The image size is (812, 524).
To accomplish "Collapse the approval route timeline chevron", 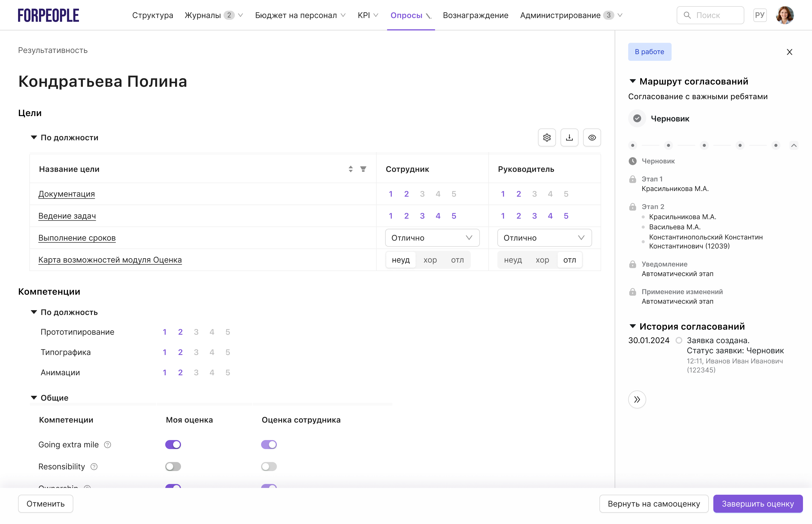I will pos(794,145).
